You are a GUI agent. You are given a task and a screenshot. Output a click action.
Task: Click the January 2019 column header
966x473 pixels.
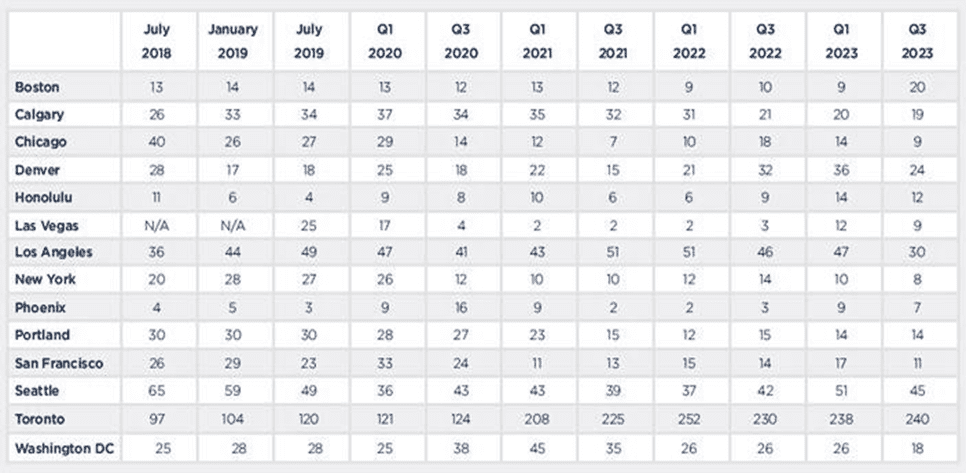232,41
